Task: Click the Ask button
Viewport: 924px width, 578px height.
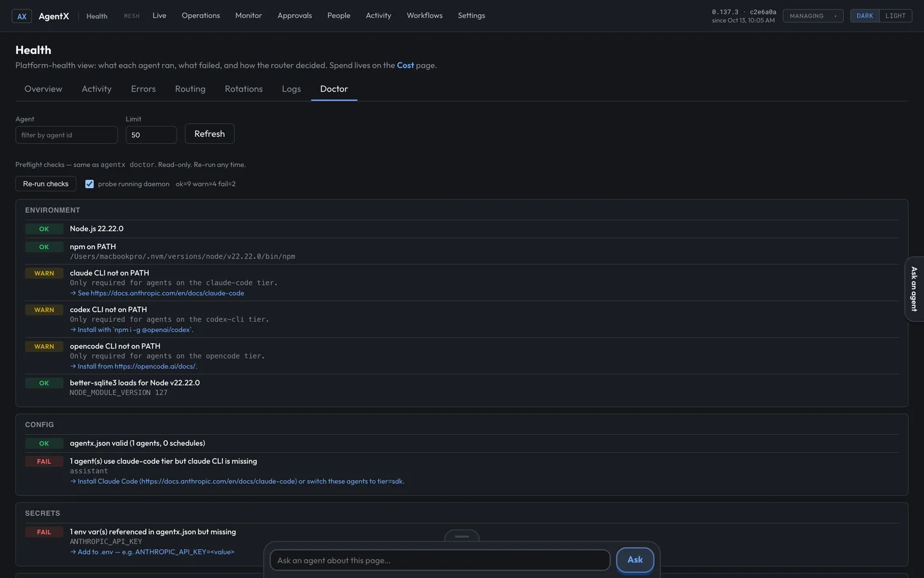Action: pyautogui.click(x=635, y=560)
